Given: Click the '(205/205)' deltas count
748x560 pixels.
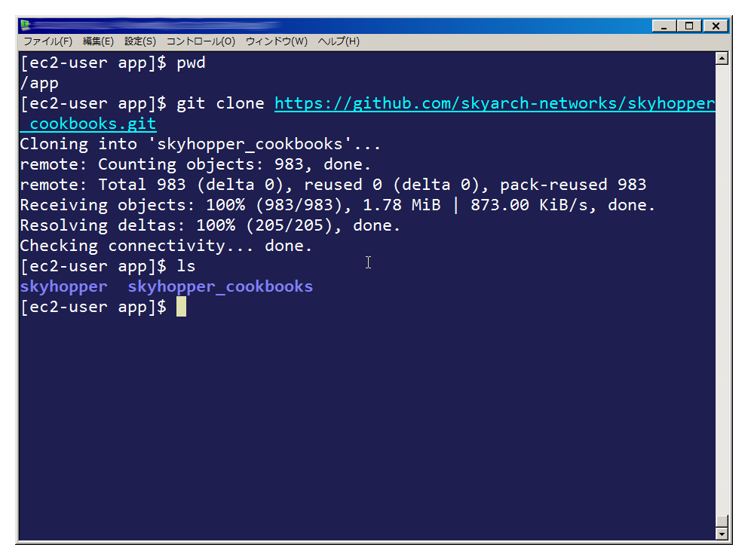Looking at the screenshot, I should 289,225.
